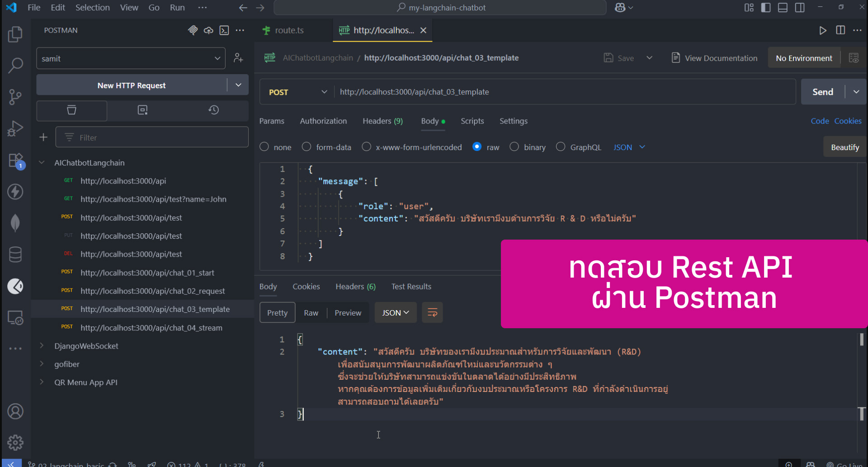
Task: Toggle the primary sidebar layout icon
Action: 766,8
